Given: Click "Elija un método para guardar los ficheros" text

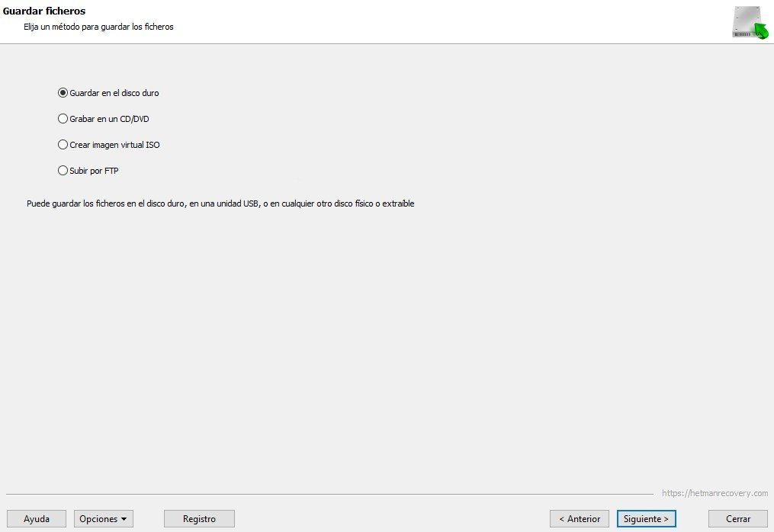Looking at the screenshot, I should point(98,27).
